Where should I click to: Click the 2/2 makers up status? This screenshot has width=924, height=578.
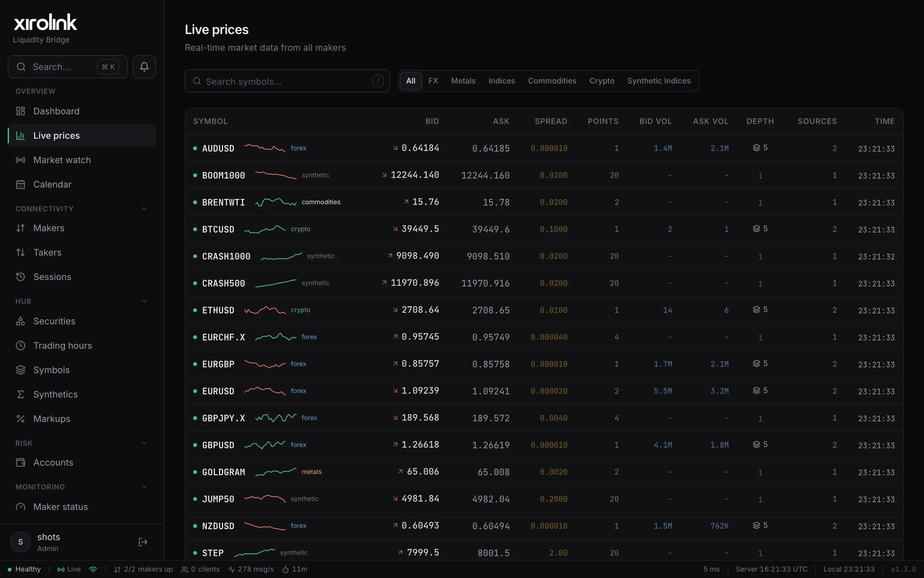(x=143, y=569)
